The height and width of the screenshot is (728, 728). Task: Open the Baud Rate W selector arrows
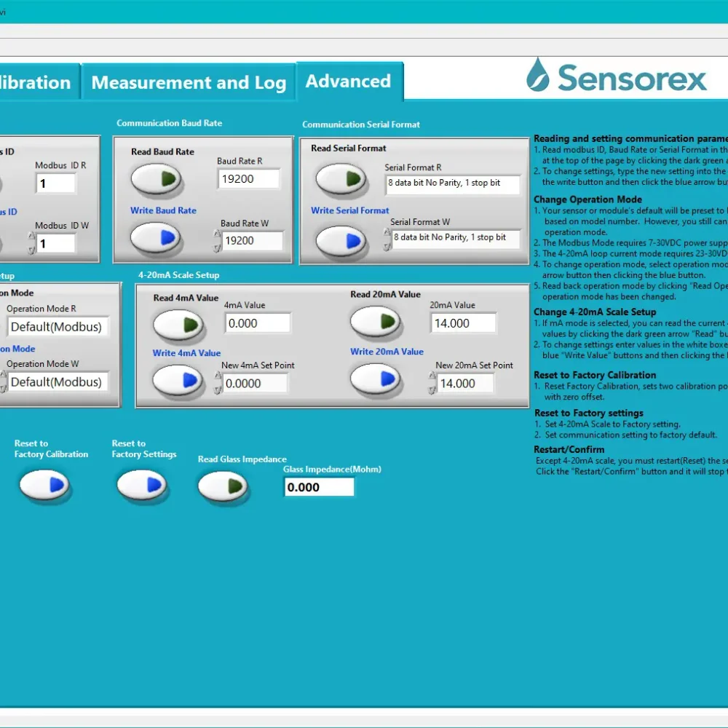pos(217,241)
